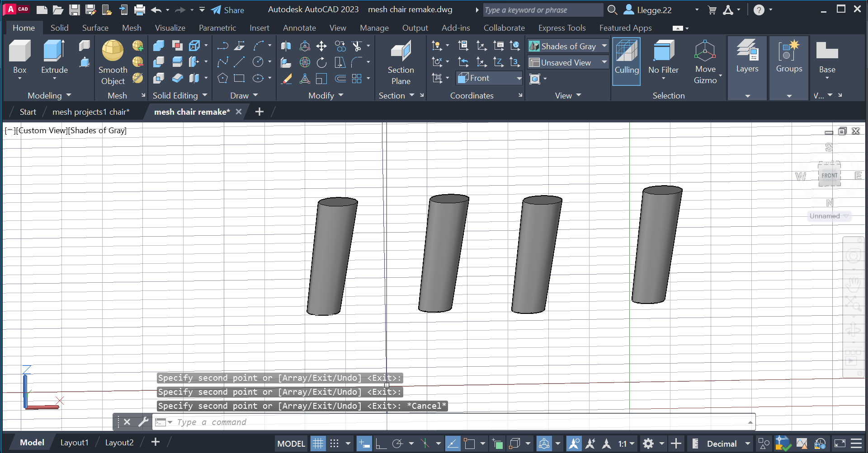868x453 pixels.
Task: Expand the Solid Editing panel
Action: (x=180, y=95)
